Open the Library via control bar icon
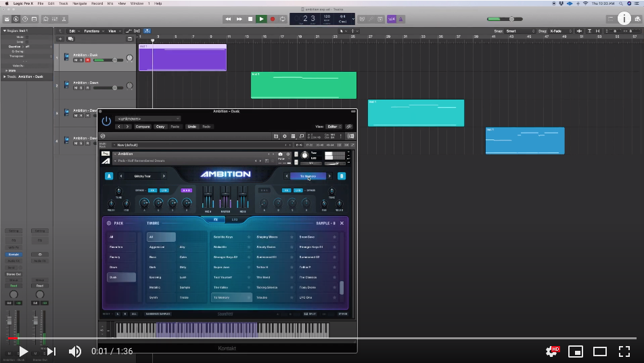The height and width of the screenshot is (363, 644). 7,19
